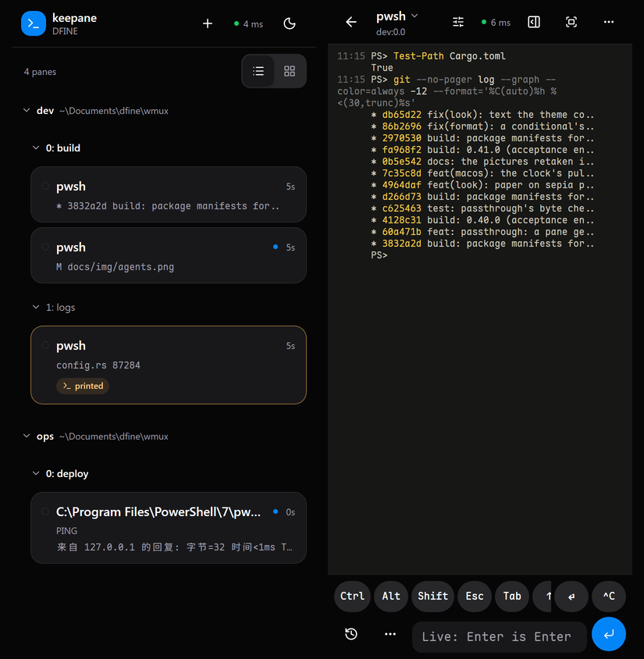Tap the Alt modifier key
The height and width of the screenshot is (659, 644).
coord(391,597)
